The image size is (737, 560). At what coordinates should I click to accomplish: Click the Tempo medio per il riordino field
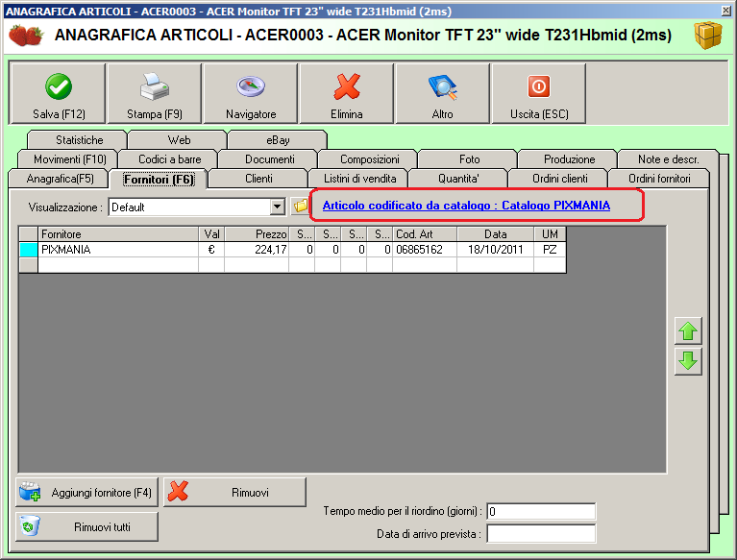pyautogui.click(x=541, y=511)
